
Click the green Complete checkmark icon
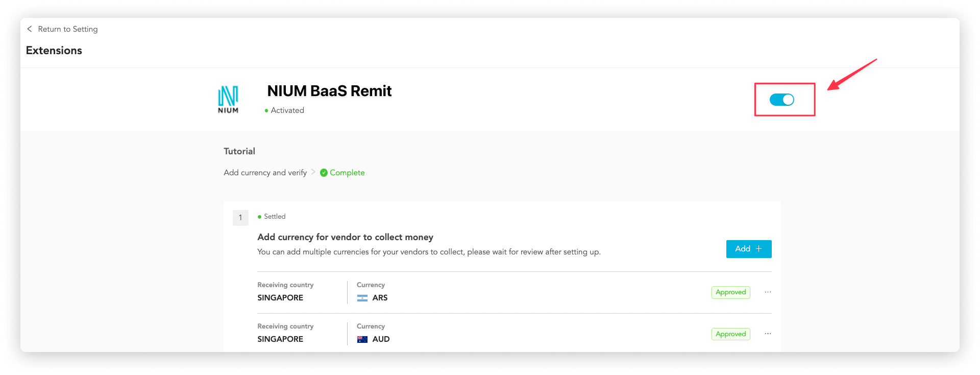click(x=324, y=173)
